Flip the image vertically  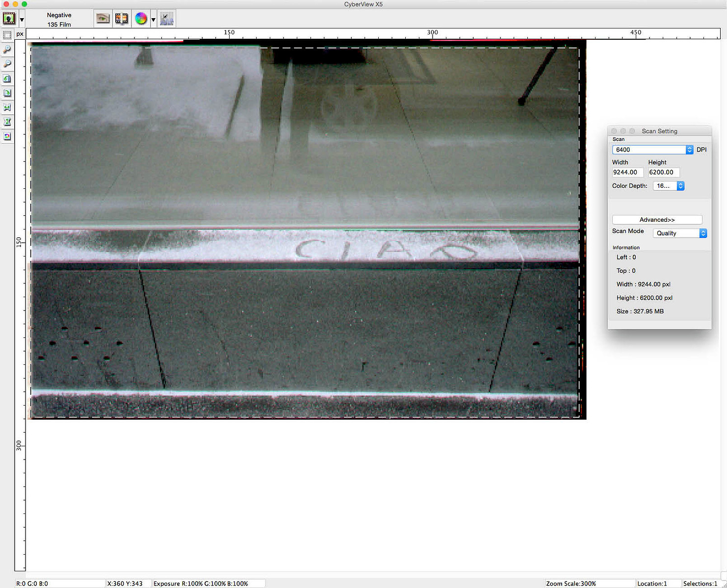point(7,122)
